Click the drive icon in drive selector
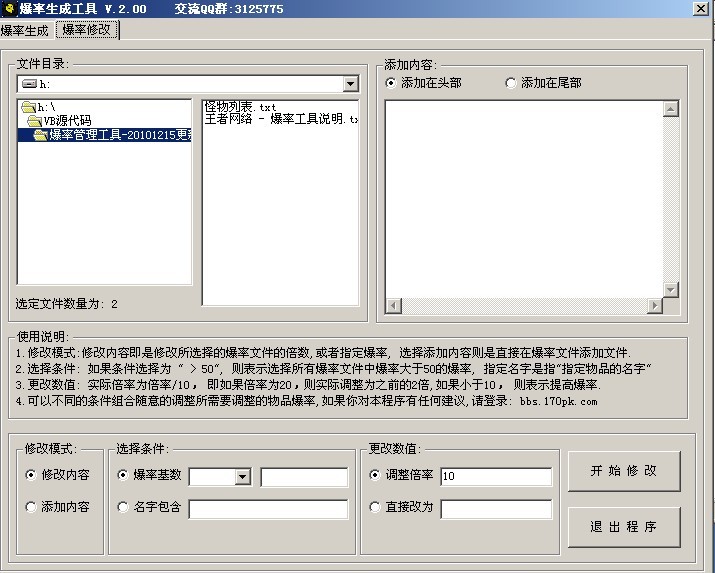 coord(29,85)
